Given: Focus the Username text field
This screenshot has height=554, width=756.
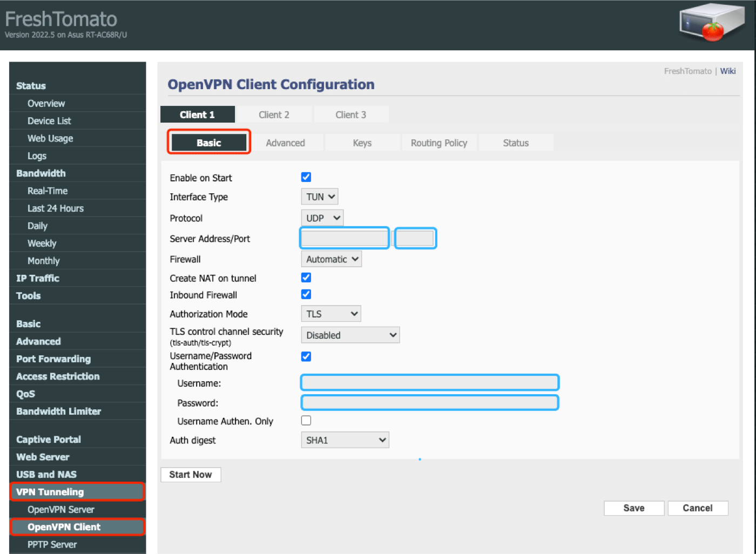Looking at the screenshot, I should pos(429,383).
